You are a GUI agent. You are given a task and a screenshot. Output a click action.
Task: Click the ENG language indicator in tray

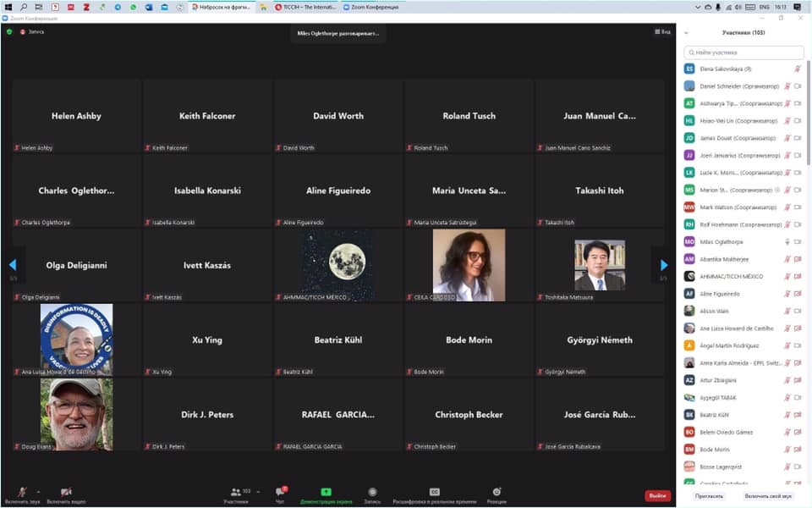pos(765,8)
